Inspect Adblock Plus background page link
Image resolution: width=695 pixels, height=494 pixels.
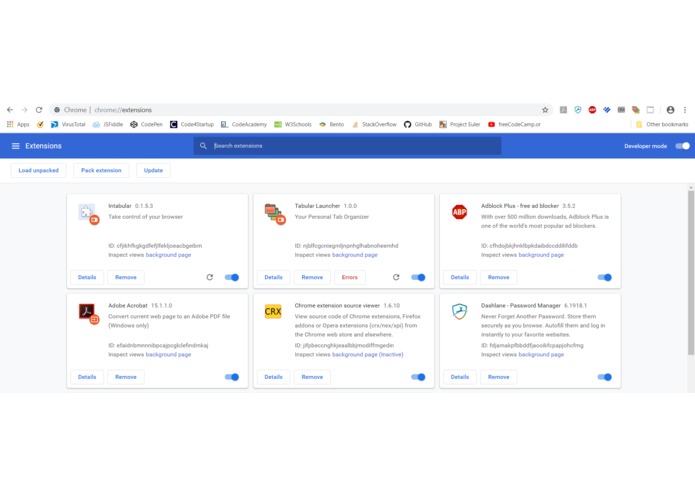click(x=541, y=255)
